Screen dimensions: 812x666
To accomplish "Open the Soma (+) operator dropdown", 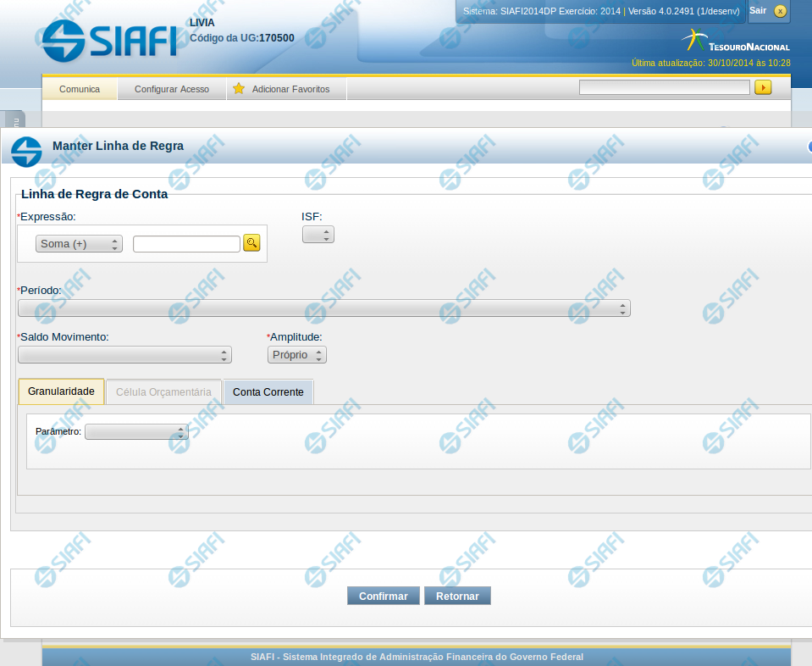I will [x=79, y=244].
